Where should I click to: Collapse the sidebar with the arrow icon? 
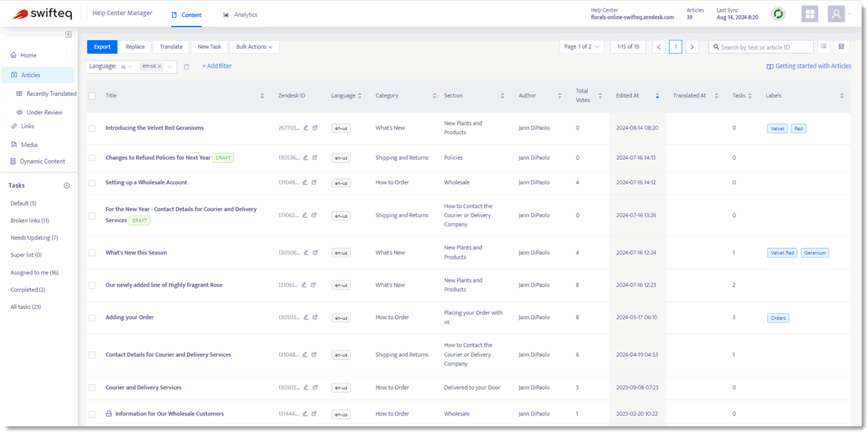point(68,34)
